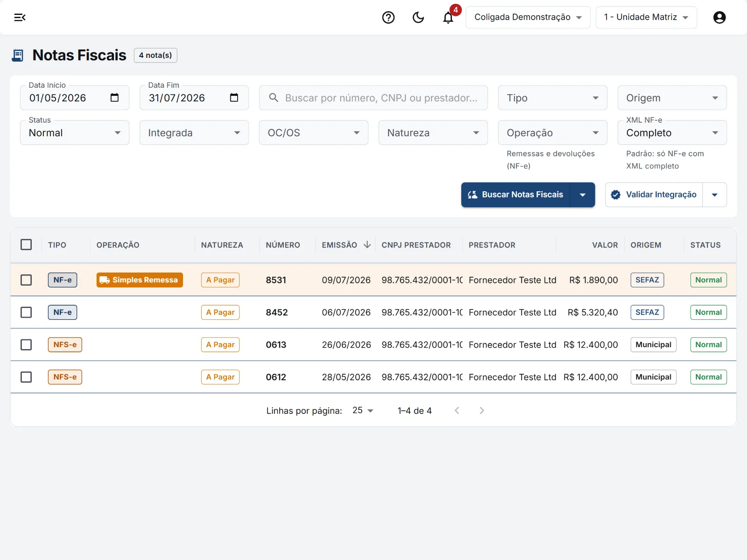Click the A Pagar tag for nota 0612

pyautogui.click(x=220, y=377)
